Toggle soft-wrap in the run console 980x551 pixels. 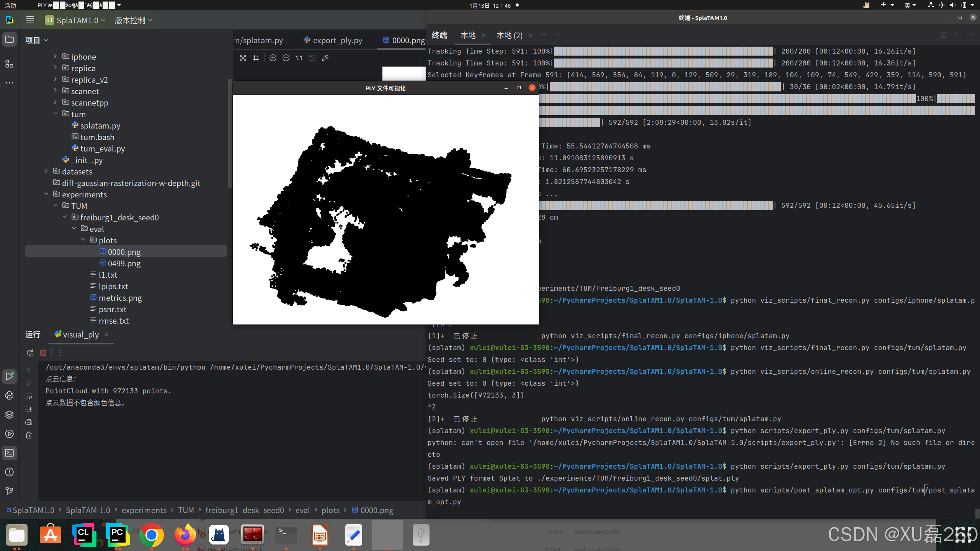29,396
